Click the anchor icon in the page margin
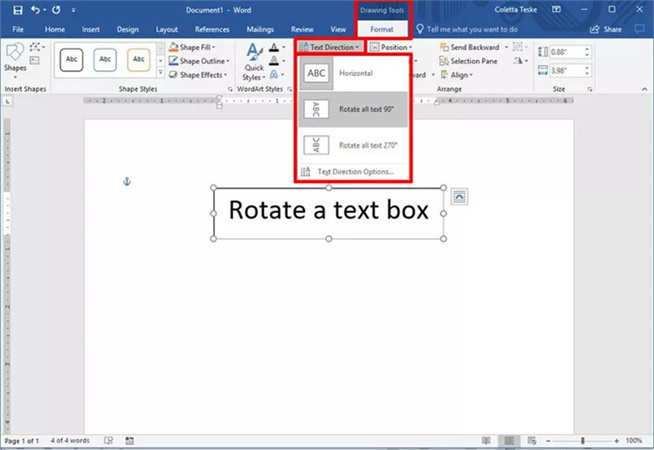The width and height of the screenshot is (654, 450). 126,181
